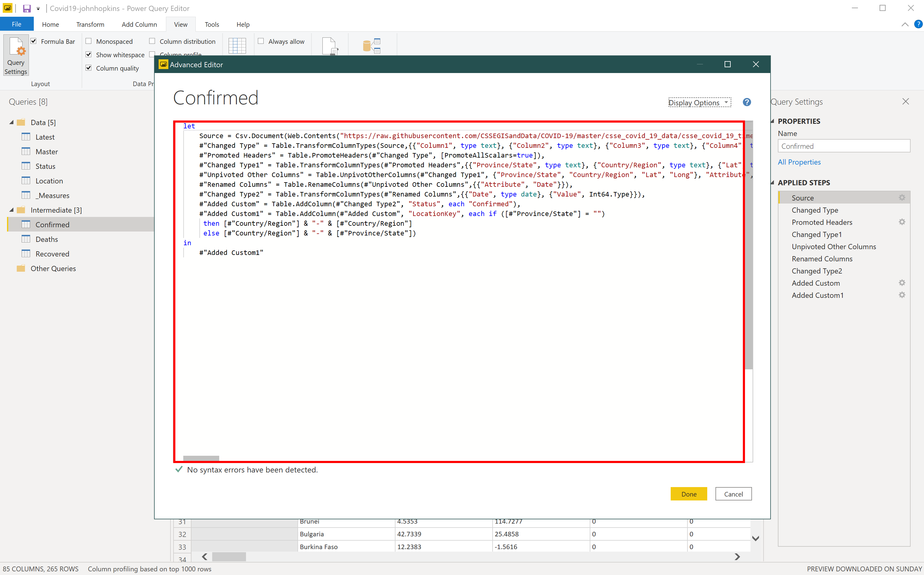Open the Add Column ribbon tab

click(x=139, y=24)
